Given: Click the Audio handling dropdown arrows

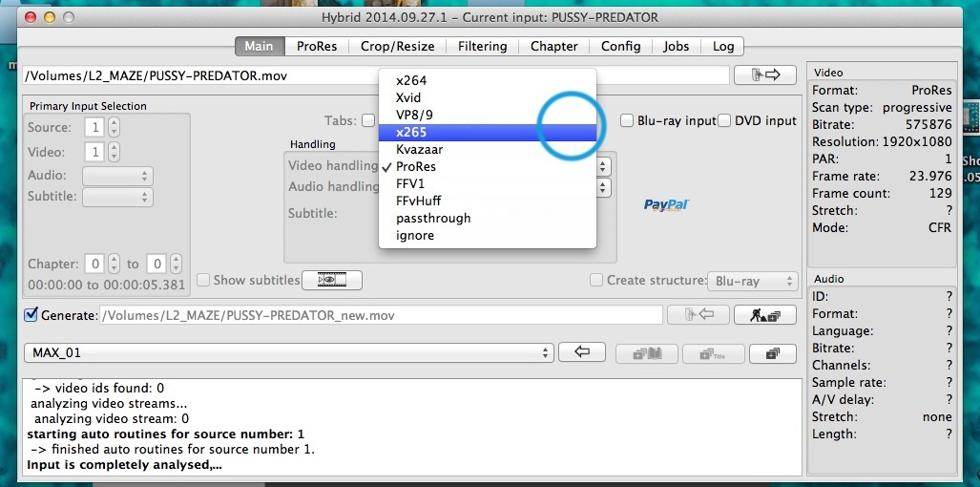Looking at the screenshot, I should click(x=602, y=187).
